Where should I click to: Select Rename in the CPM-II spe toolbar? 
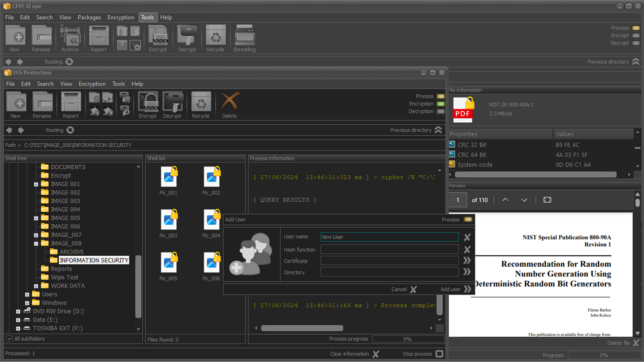coord(41,38)
